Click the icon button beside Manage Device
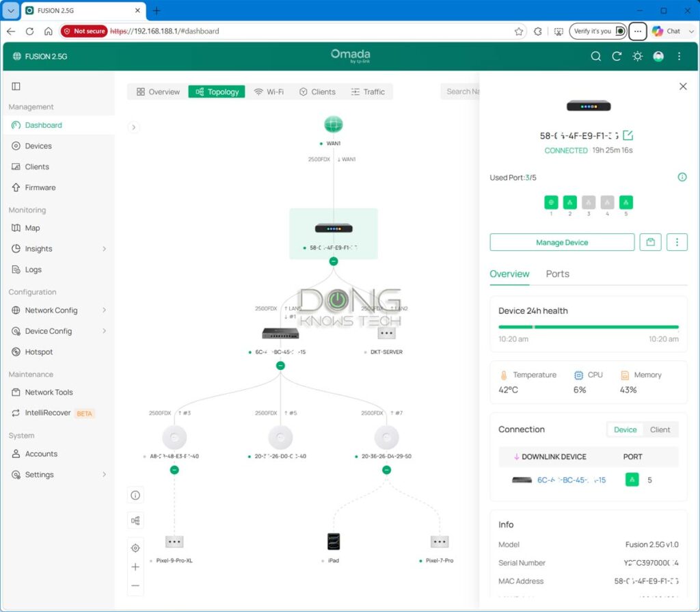 [651, 242]
